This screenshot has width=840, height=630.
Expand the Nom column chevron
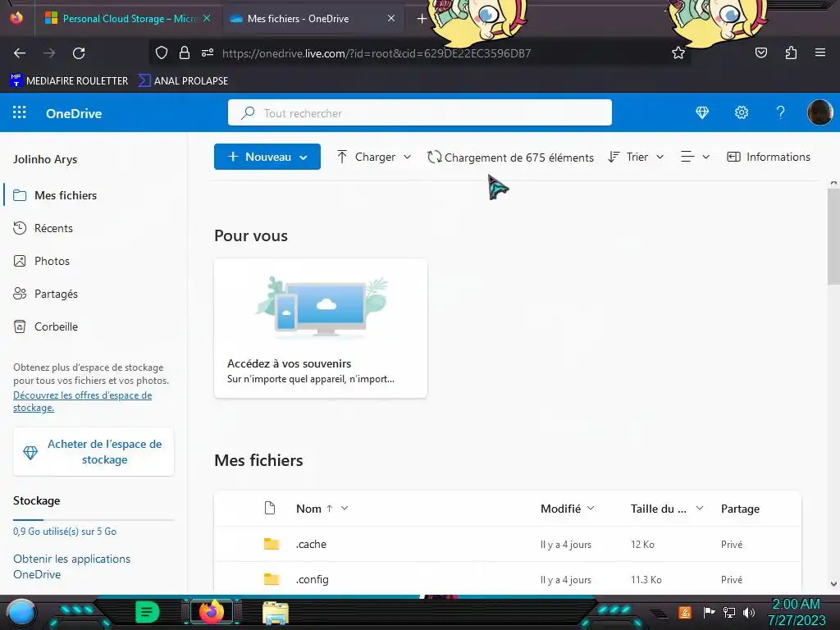tap(345, 508)
